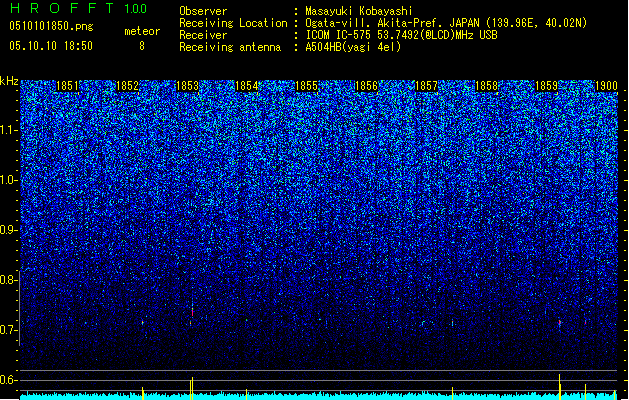Click the 1853 time marker

[x=187, y=86]
